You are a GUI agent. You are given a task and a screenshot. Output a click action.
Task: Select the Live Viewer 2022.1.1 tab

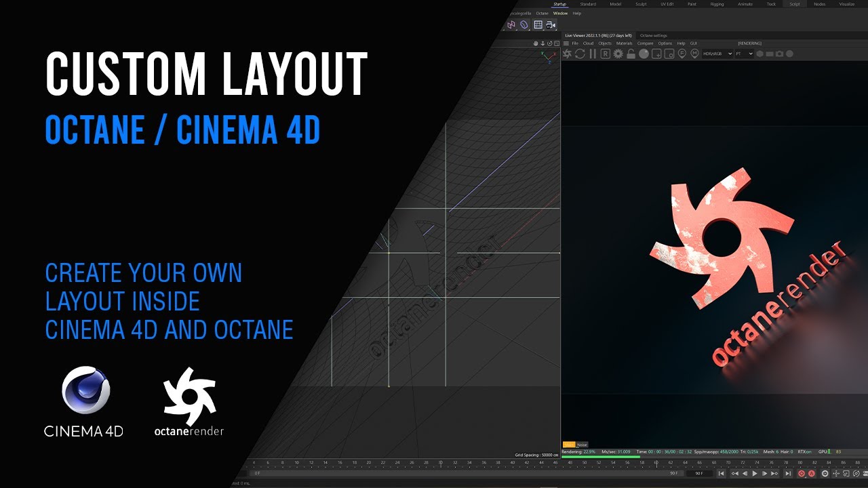pos(598,35)
